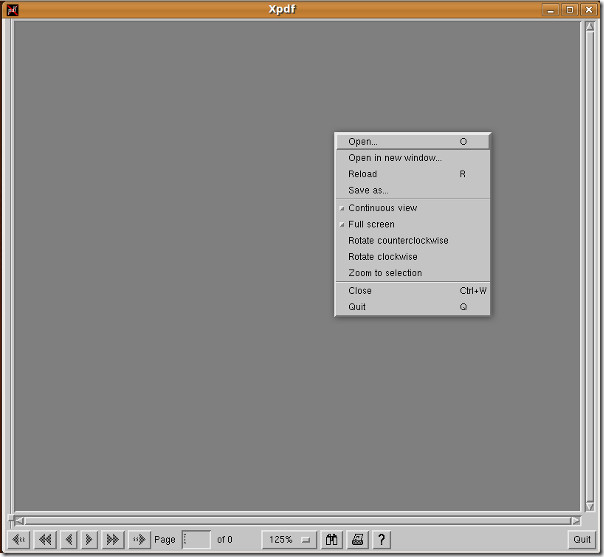Click the horizontal scrollbar track
The height and width of the screenshot is (557, 604).
(x=297, y=521)
